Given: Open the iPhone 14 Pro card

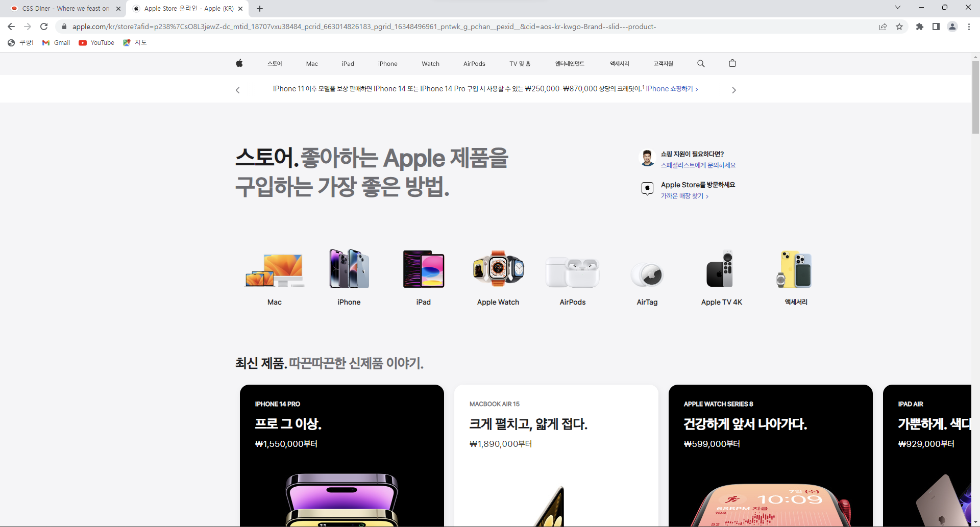Looking at the screenshot, I should (342, 456).
